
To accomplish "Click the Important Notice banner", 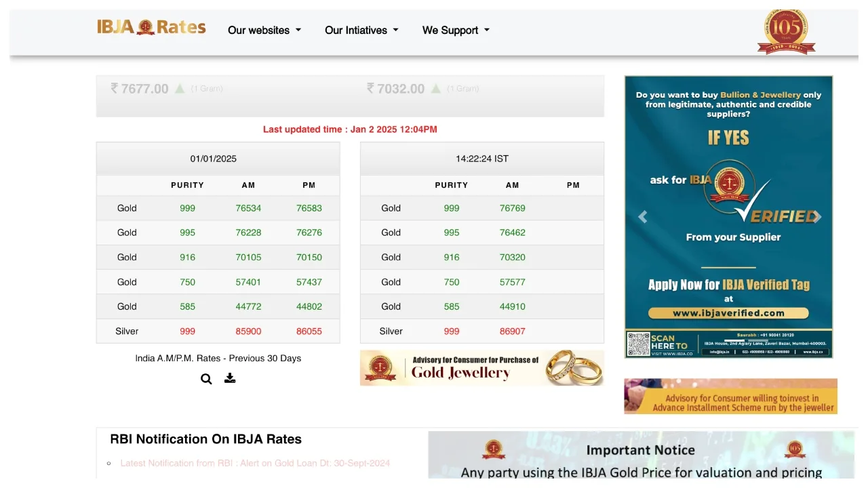I will click(641, 456).
